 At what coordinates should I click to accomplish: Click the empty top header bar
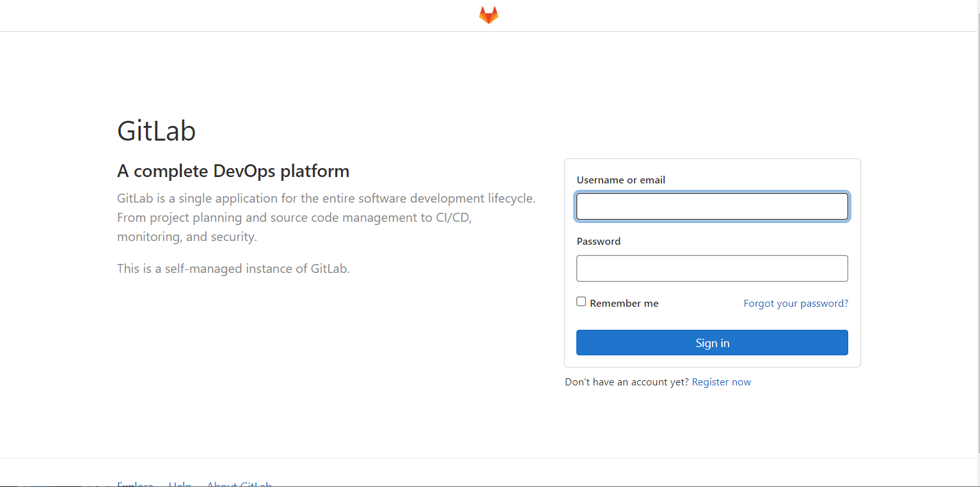256,15
